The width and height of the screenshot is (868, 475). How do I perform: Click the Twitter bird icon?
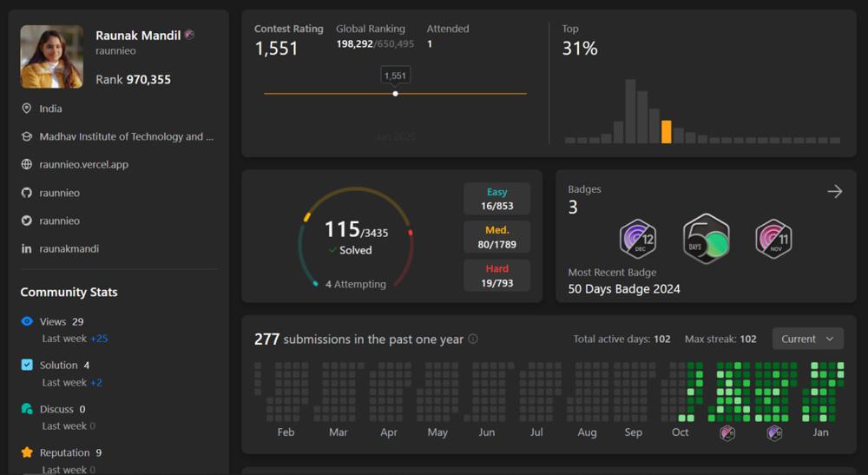(x=27, y=221)
